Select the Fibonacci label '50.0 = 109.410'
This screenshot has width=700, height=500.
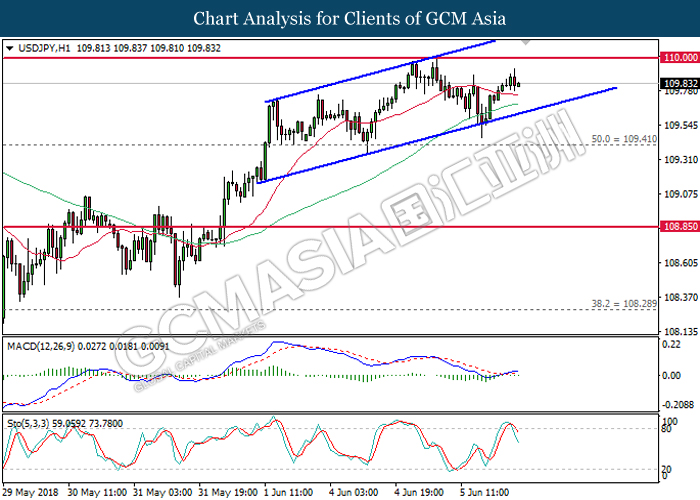[624, 139]
